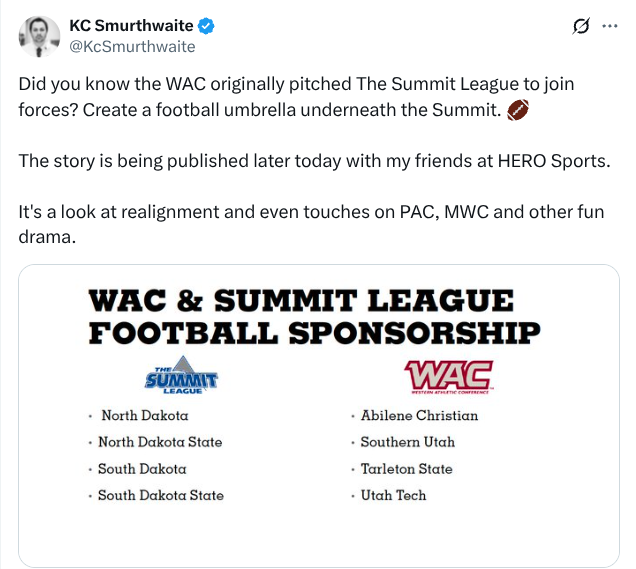Image resolution: width=636 pixels, height=569 pixels.
Task: Click the Grok slashed-circle icon
Action: pos(581,26)
